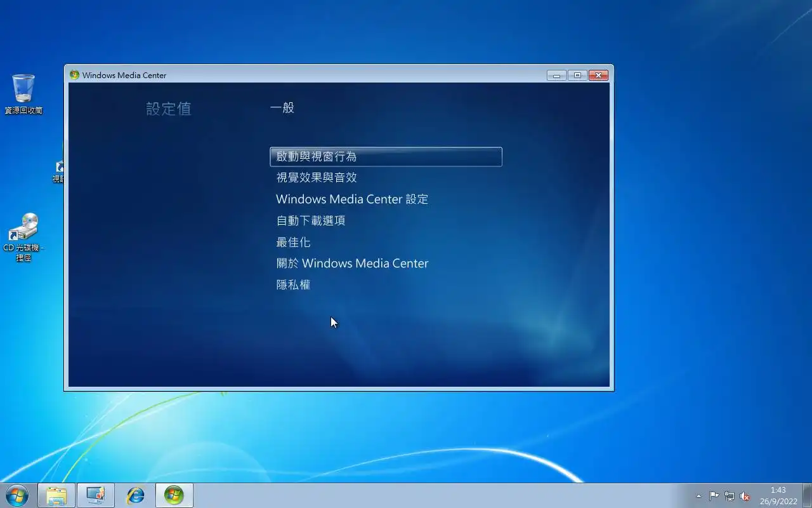Click the computer monitor taskbar icon
Viewport: 812px width, 508px height.
tap(96, 495)
